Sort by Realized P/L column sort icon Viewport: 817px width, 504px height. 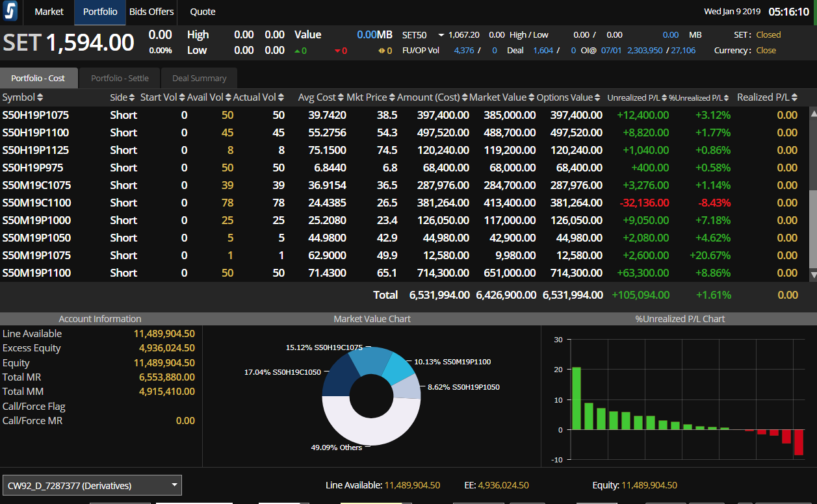794,97
